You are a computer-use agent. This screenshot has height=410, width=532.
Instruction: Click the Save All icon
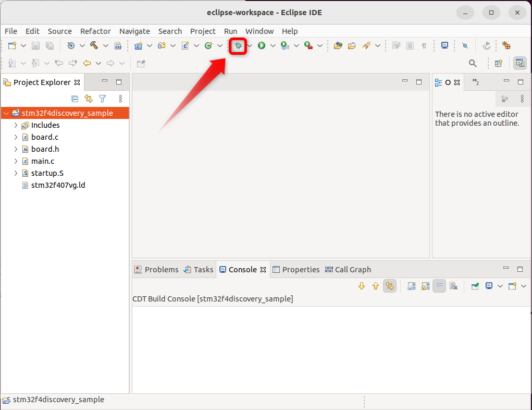click(50, 45)
